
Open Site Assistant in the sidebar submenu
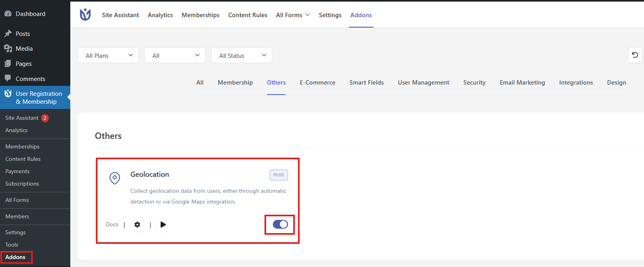(22, 118)
